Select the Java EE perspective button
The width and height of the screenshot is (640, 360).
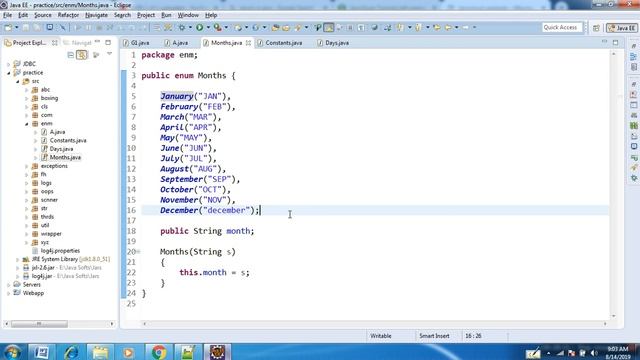[x=622, y=28]
